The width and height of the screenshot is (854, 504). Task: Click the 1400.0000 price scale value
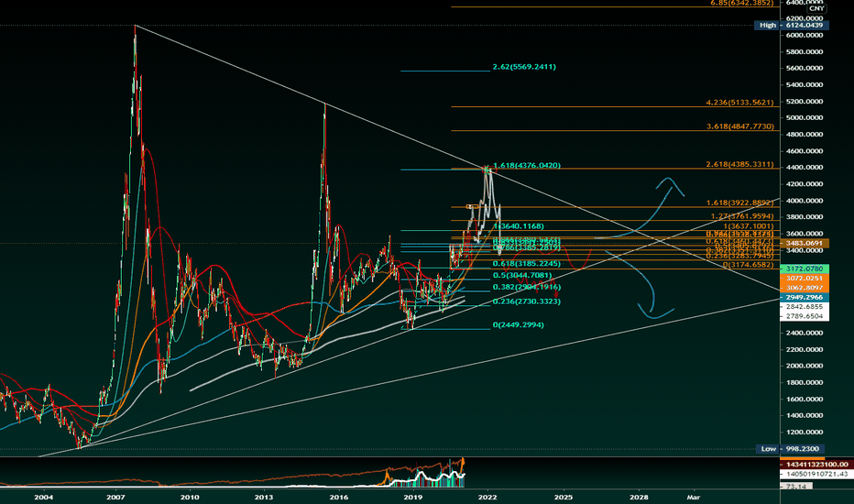[804, 415]
